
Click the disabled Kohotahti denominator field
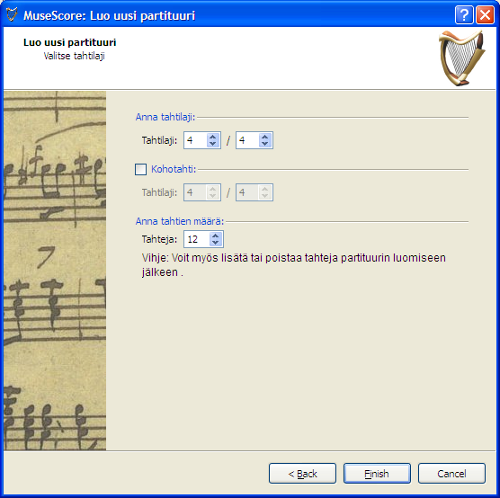(254, 192)
